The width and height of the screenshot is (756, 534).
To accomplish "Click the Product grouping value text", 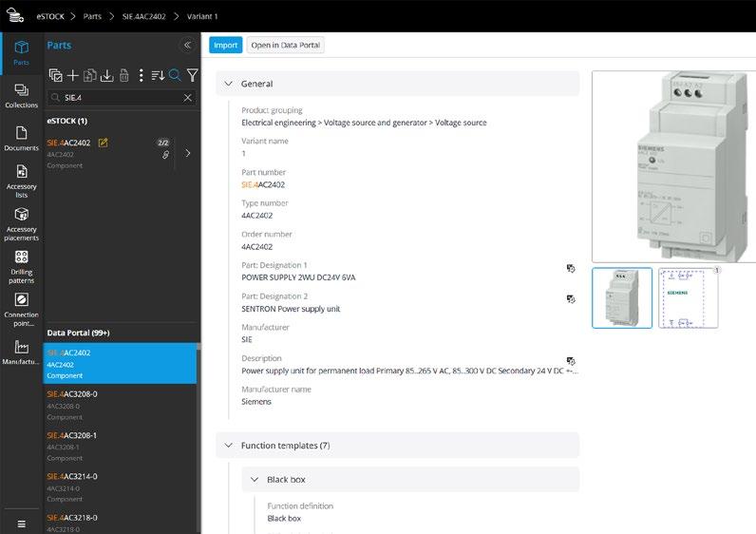I will click(364, 123).
